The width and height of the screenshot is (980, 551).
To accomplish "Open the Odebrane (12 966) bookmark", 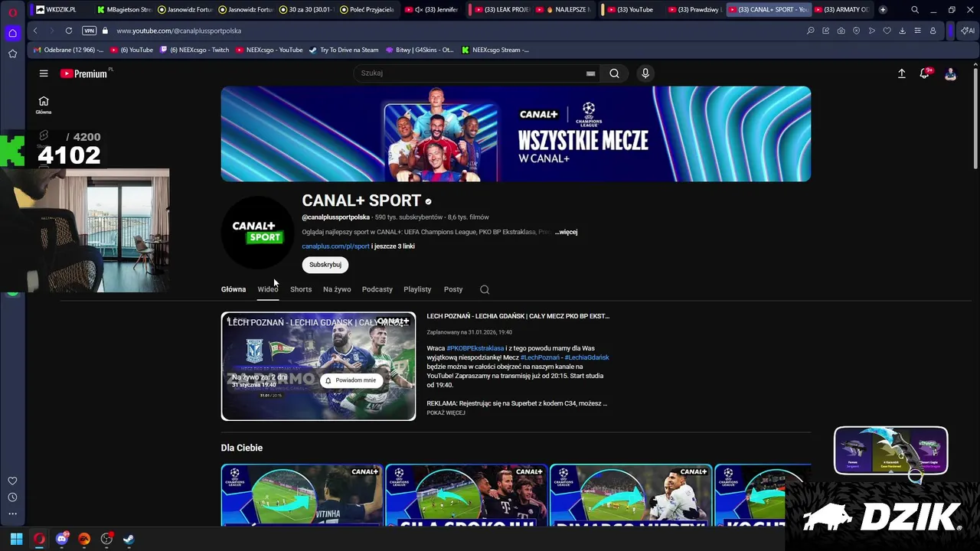I will [68, 50].
